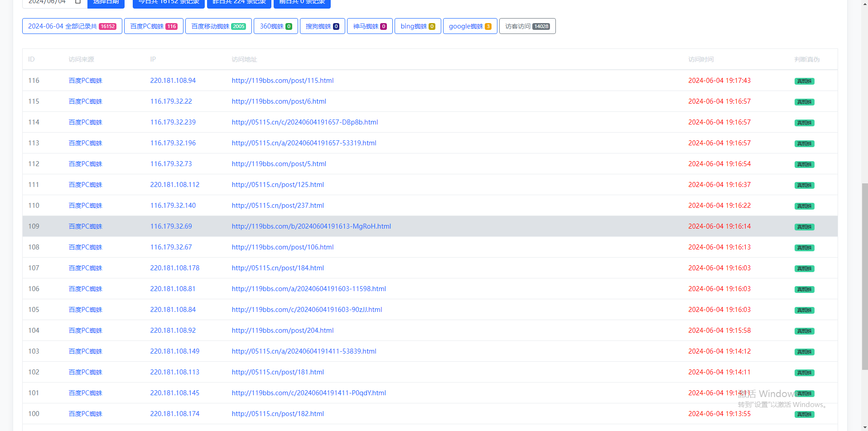Open the 神马蜘蛛 filter tab

[x=370, y=26]
